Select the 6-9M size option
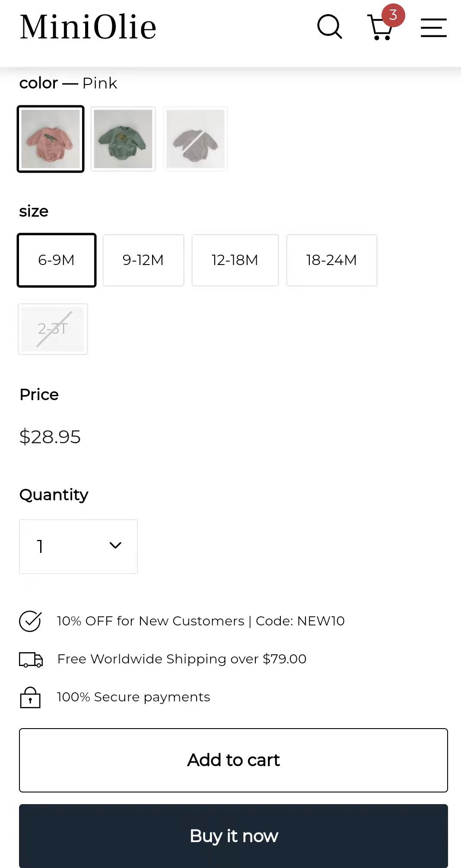Image resolution: width=461 pixels, height=868 pixels. (57, 260)
